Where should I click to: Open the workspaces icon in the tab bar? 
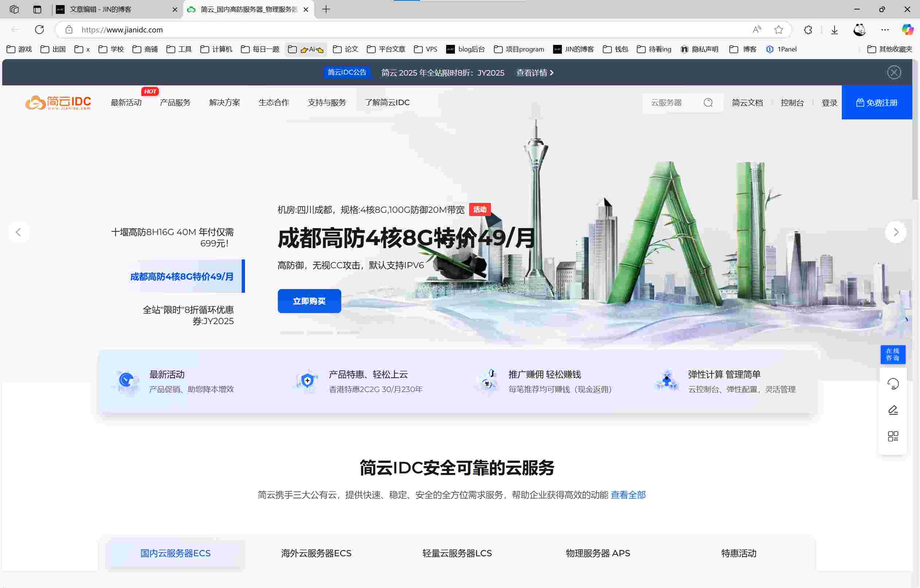pyautogui.click(x=14, y=9)
